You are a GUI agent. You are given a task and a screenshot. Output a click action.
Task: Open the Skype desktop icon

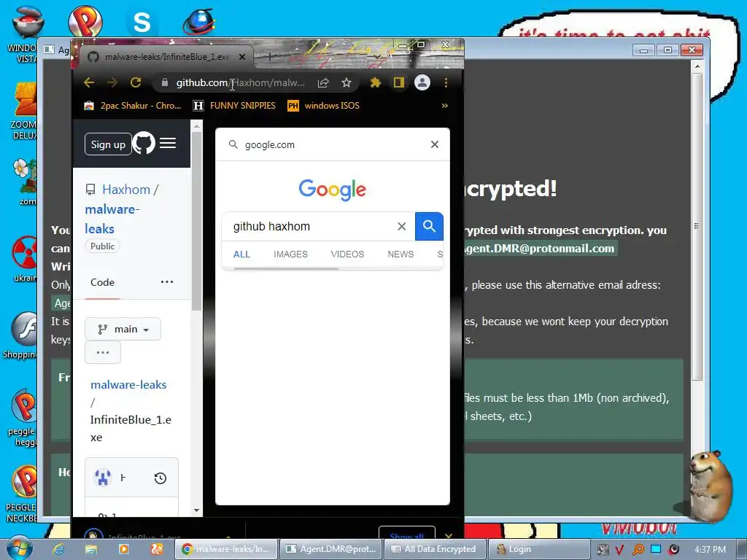pyautogui.click(x=142, y=23)
